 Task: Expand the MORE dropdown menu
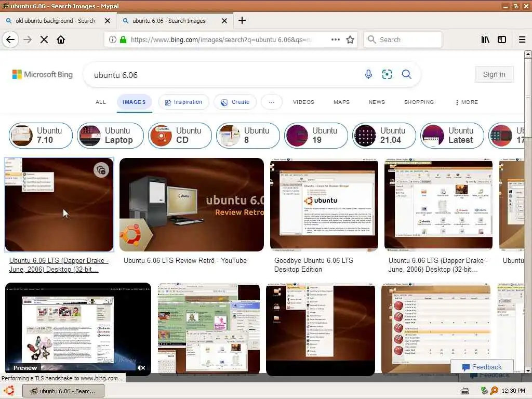point(467,102)
